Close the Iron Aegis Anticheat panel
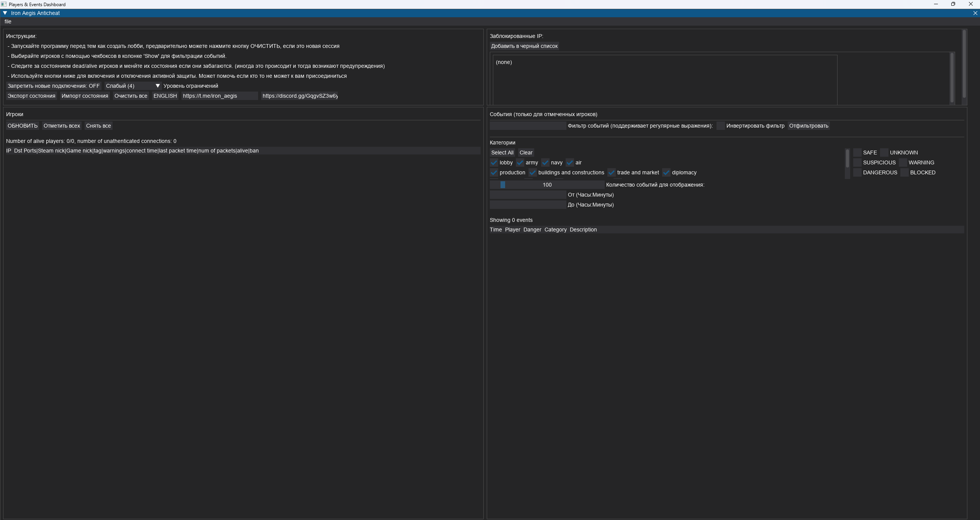Image resolution: width=980 pixels, height=520 pixels. 975,13
